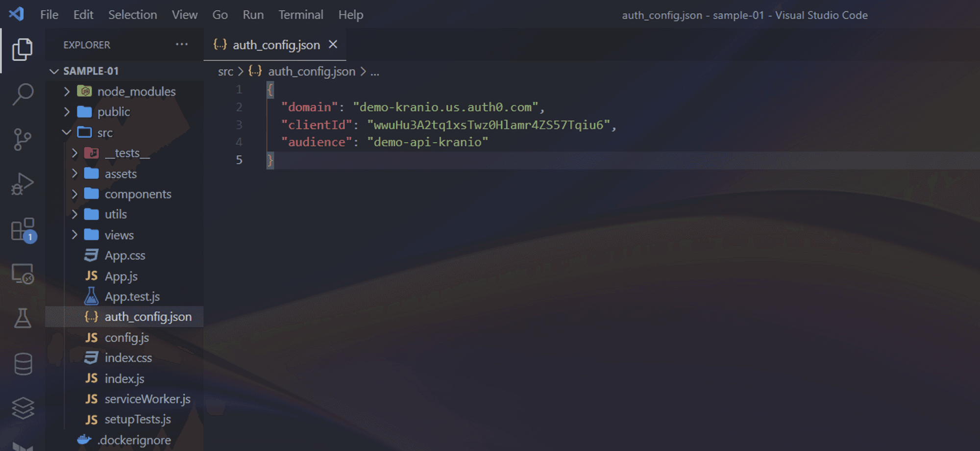Open the Testing flask icon
This screenshot has width=980, height=451.
(23, 319)
